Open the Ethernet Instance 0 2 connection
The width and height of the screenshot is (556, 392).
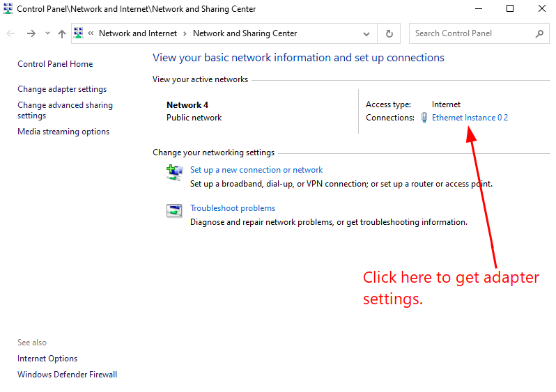pyautogui.click(x=470, y=118)
